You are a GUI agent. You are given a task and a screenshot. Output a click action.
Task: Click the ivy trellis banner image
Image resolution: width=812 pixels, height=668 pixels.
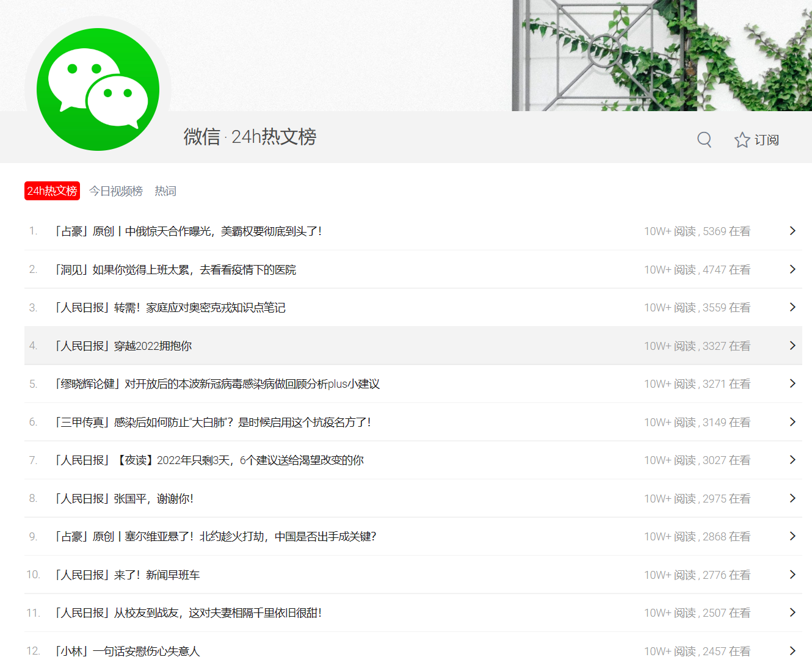[662, 56]
